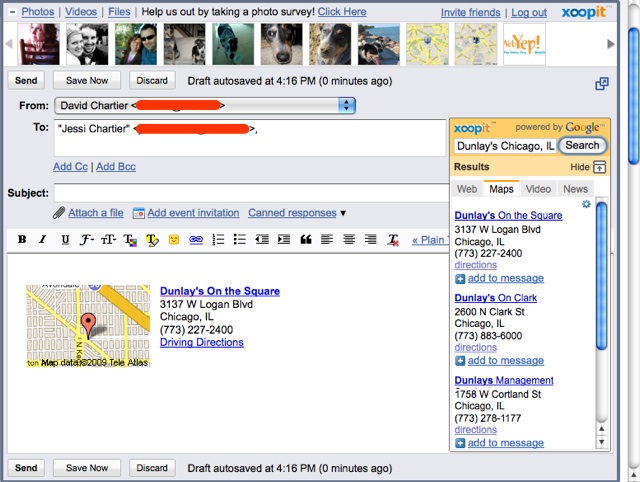Click the results scrollbar down arrow
Image resolution: width=640 pixels, height=482 pixels.
[601, 442]
